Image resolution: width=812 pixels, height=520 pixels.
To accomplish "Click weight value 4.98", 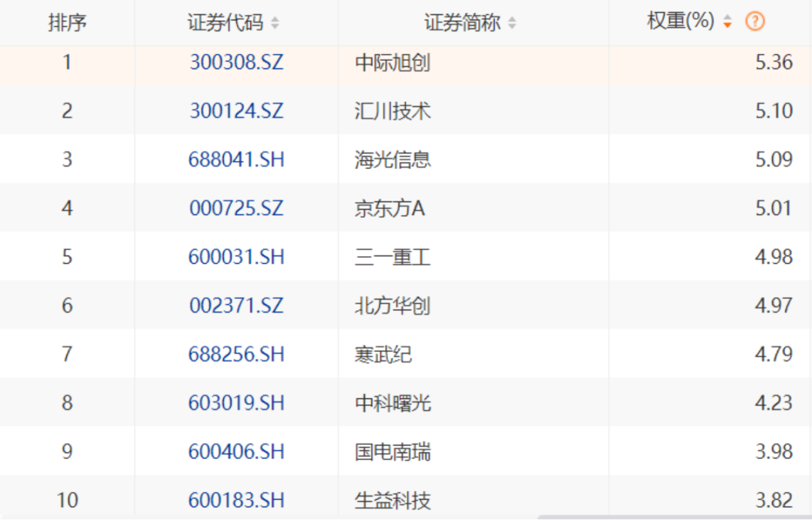I will [x=774, y=257].
